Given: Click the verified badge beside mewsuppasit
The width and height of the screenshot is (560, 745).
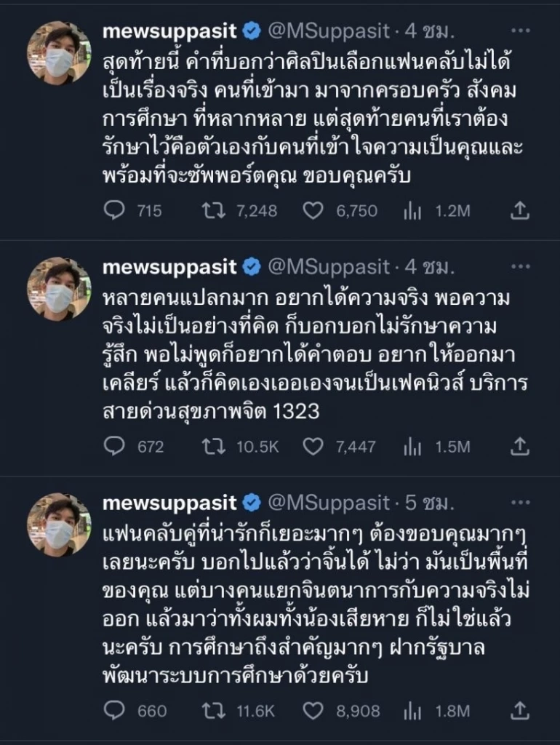Looking at the screenshot, I should point(251,31).
